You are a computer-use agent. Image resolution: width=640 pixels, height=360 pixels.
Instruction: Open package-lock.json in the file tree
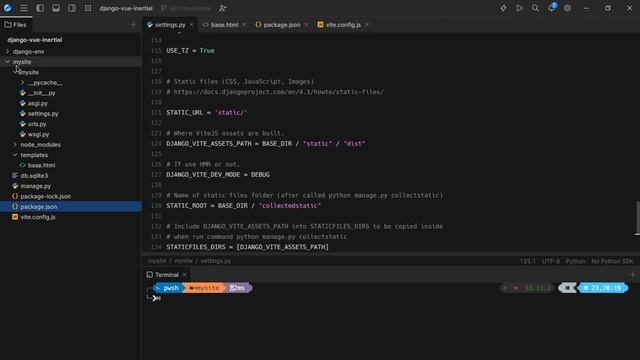click(x=46, y=196)
